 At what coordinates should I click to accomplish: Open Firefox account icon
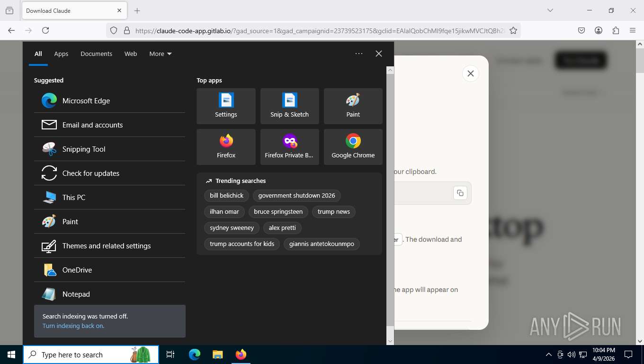pyautogui.click(x=599, y=30)
